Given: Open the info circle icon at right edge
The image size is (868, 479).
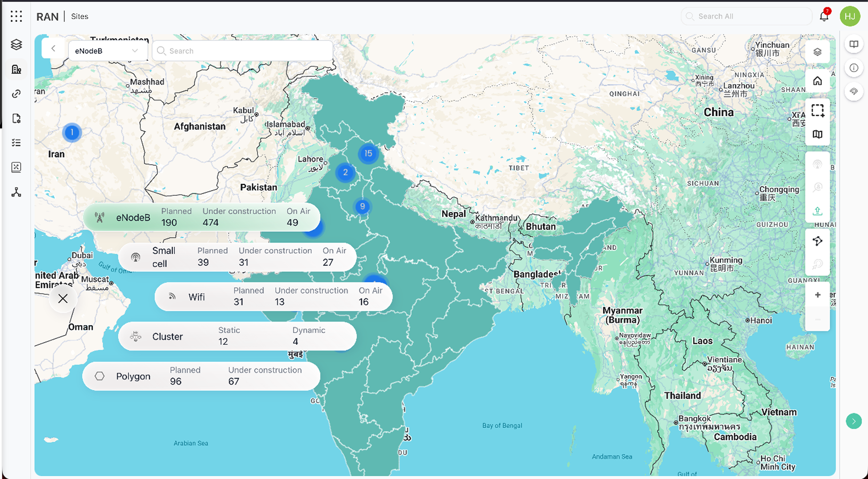Looking at the screenshot, I should coord(854,68).
